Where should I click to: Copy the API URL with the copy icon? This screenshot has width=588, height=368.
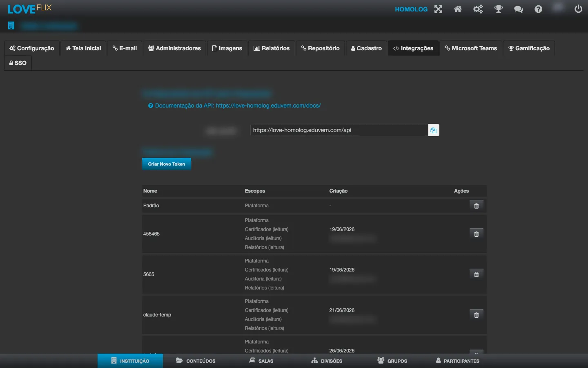coord(433,130)
